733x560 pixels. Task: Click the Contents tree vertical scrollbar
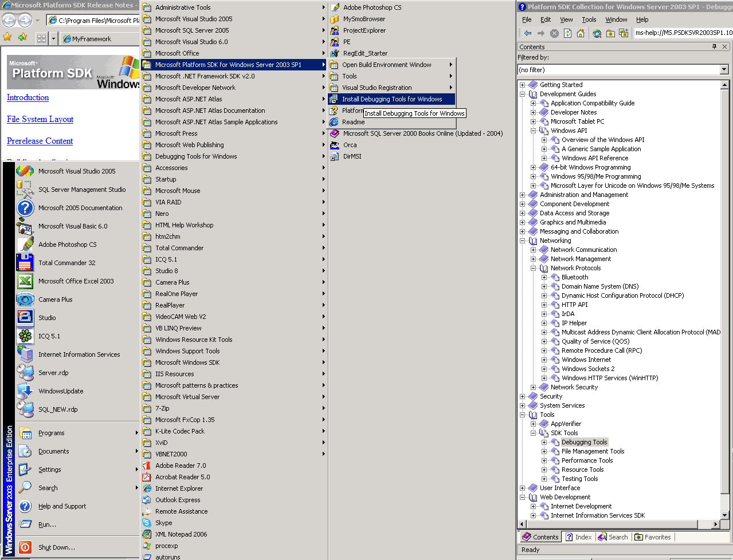(724, 299)
